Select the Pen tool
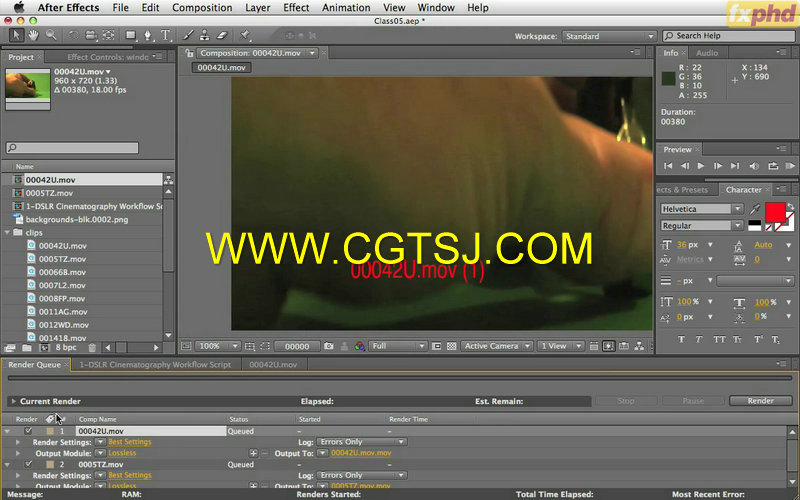 point(148,35)
